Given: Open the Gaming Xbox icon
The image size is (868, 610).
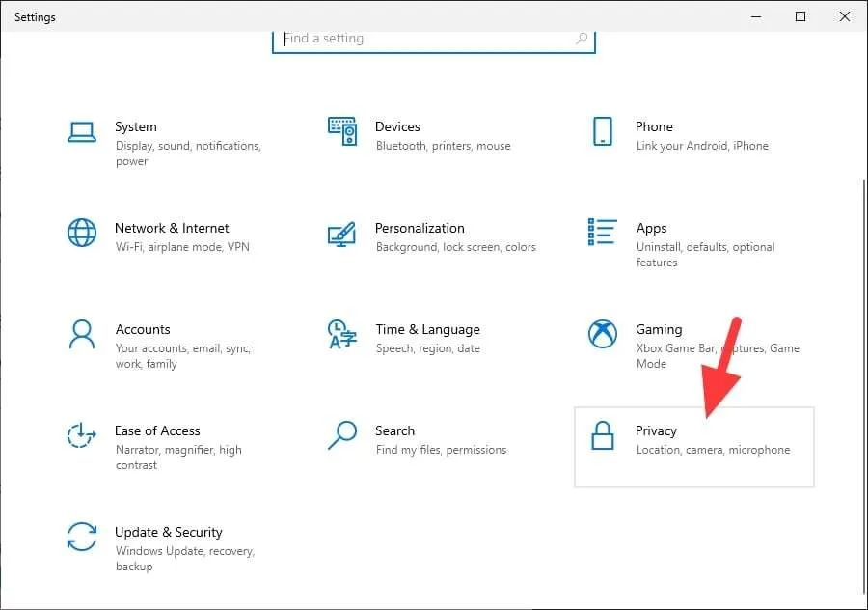Looking at the screenshot, I should click(602, 334).
